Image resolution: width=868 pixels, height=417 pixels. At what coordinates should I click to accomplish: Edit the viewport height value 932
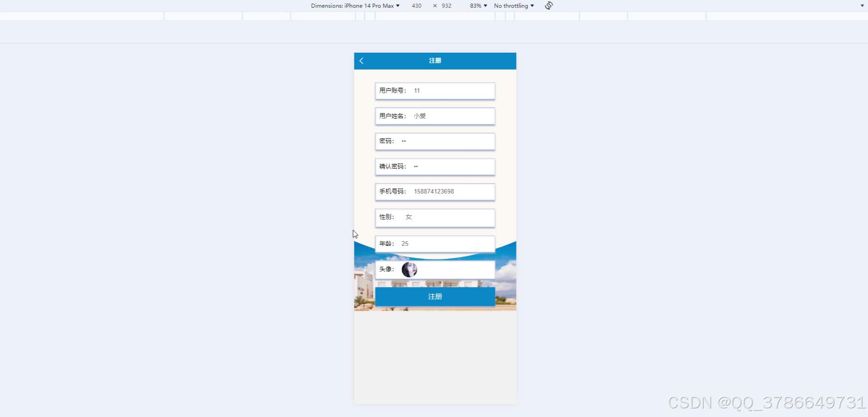pos(446,5)
